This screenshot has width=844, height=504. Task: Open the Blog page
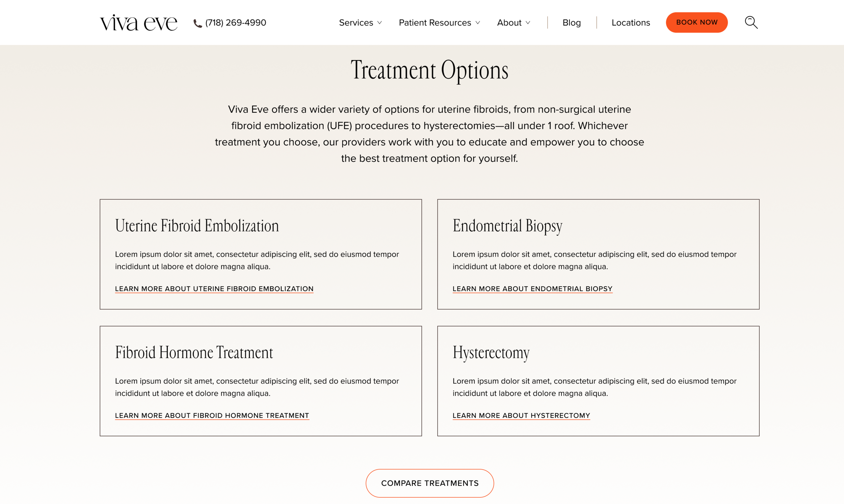pyautogui.click(x=572, y=23)
